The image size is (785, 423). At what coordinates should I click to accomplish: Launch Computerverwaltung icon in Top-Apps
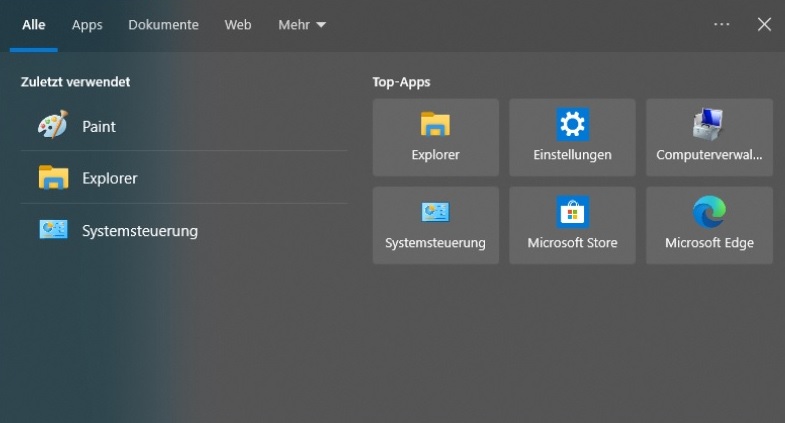point(708,124)
